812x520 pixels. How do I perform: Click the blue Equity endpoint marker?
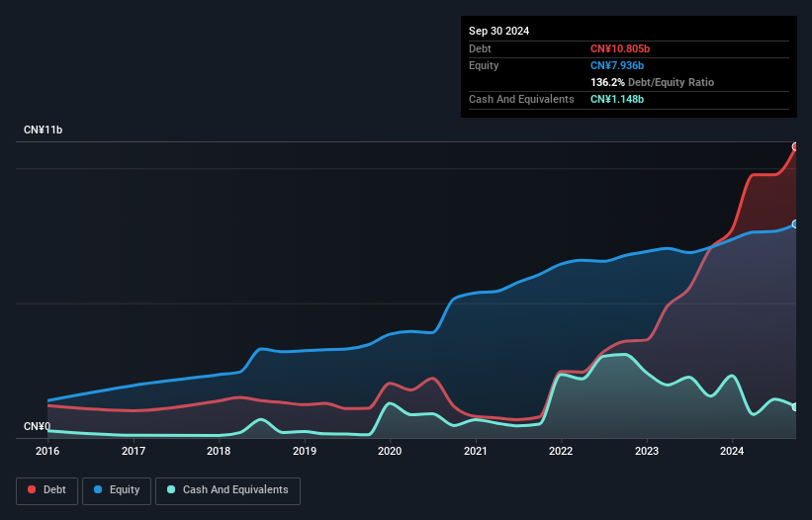[795, 224]
